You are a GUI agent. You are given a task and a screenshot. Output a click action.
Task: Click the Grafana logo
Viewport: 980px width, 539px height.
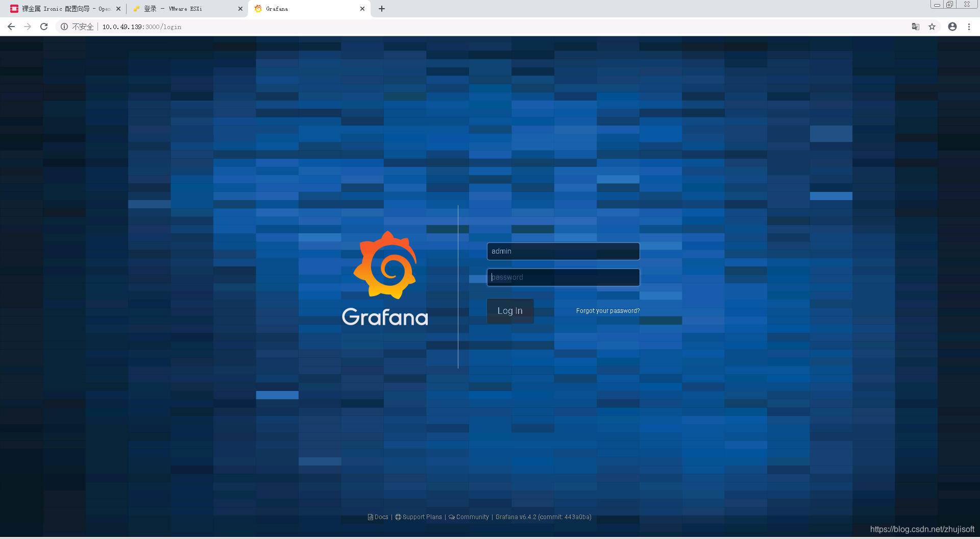tap(385, 279)
